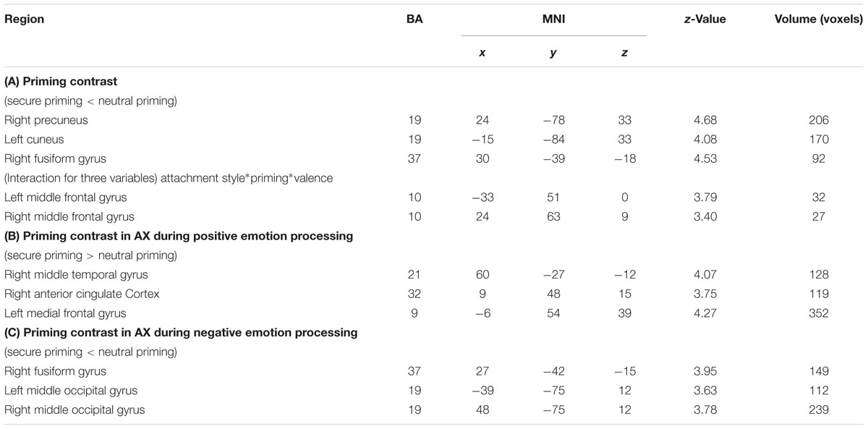Click the MNI y sub-column header
The height and width of the screenshot is (429, 868).
(x=553, y=54)
